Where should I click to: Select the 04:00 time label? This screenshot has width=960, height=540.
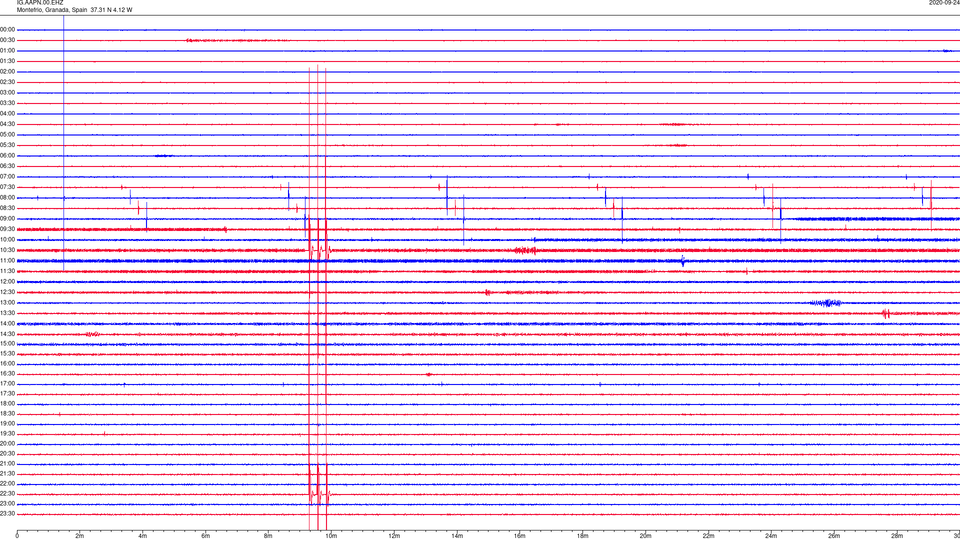coord(8,113)
